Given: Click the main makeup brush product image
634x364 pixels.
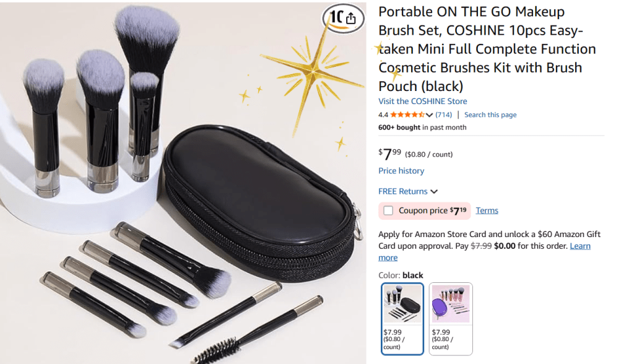Looking at the screenshot, I should pyautogui.click(x=183, y=183).
